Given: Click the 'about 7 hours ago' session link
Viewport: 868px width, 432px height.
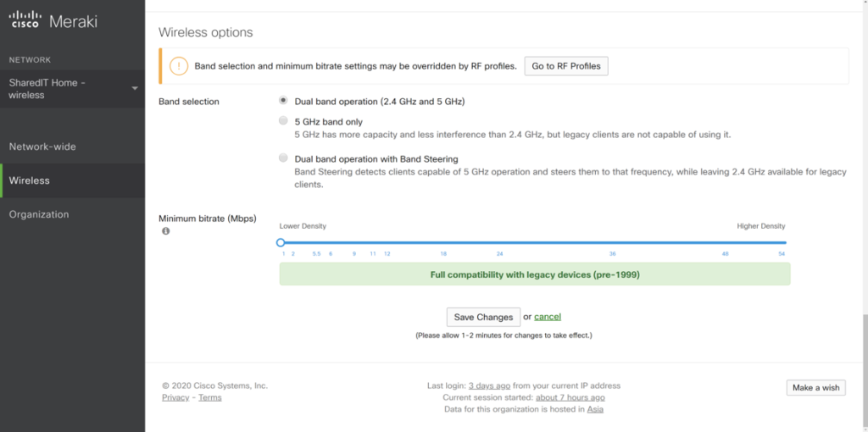Looking at the screenshot, I should click(570, 397).
